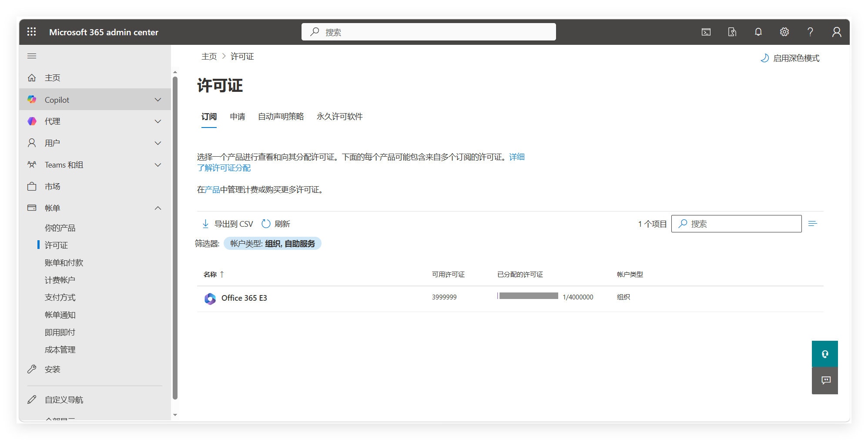Image resolution: width=868 pixels, height=440 pixels.
Task: Click the circular refresh icon
Action: [x=266, y=224]
